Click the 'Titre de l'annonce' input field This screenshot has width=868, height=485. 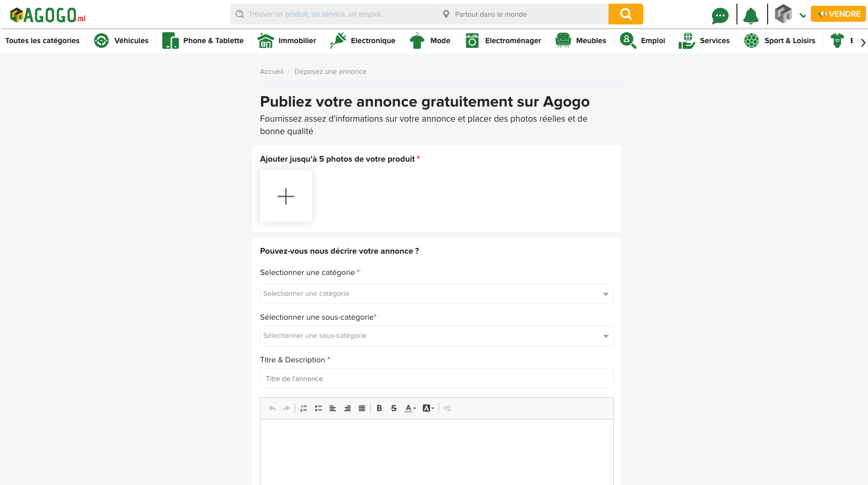pyautogui.click(x=436, y=378)
